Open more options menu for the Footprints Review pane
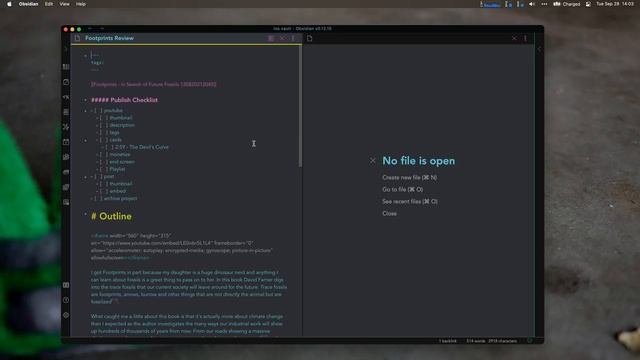Screen dimensions: 640x360 [293, 38]
